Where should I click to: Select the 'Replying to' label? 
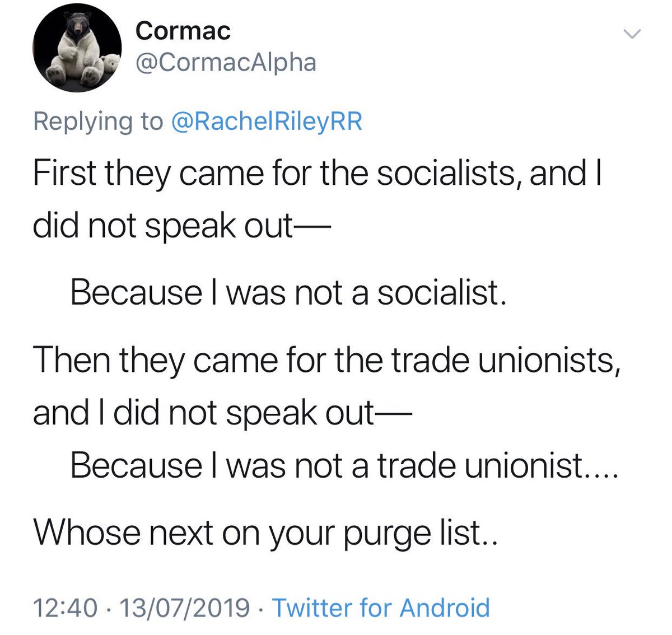pos(98,122)
